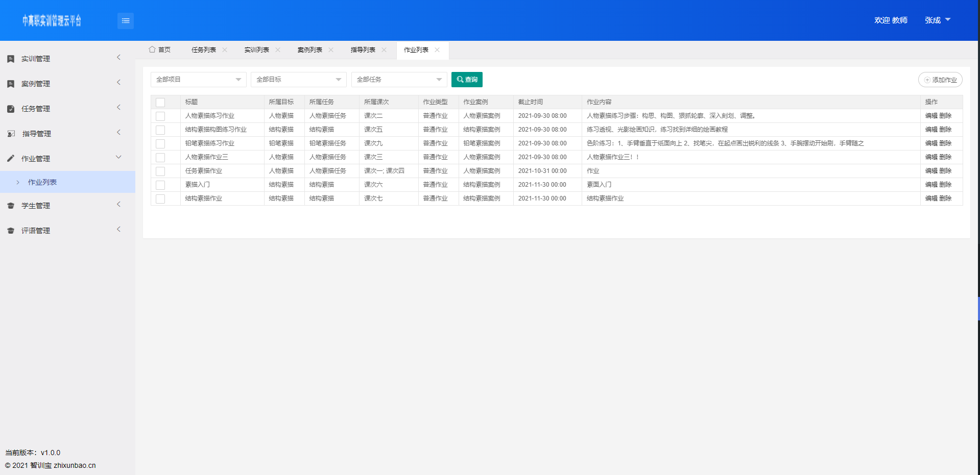Screen dimensions: 980x475
Task: Switch to the 案例列表 tab
Action: pos(309,50)
